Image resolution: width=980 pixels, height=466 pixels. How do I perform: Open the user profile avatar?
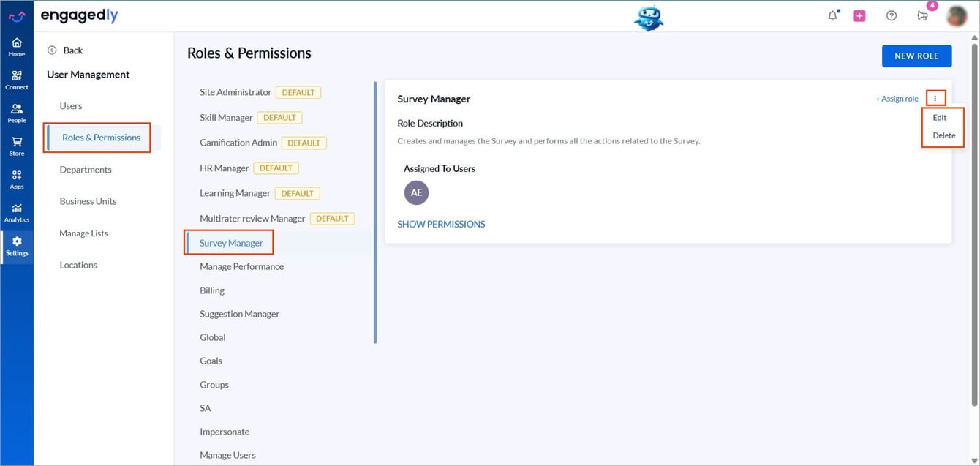(x=957, y=15)
